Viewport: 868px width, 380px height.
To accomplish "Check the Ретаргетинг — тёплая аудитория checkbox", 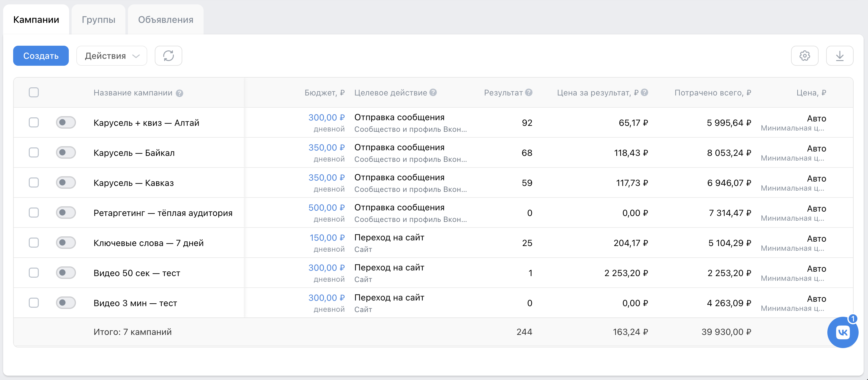I will [x=34, y=213].
